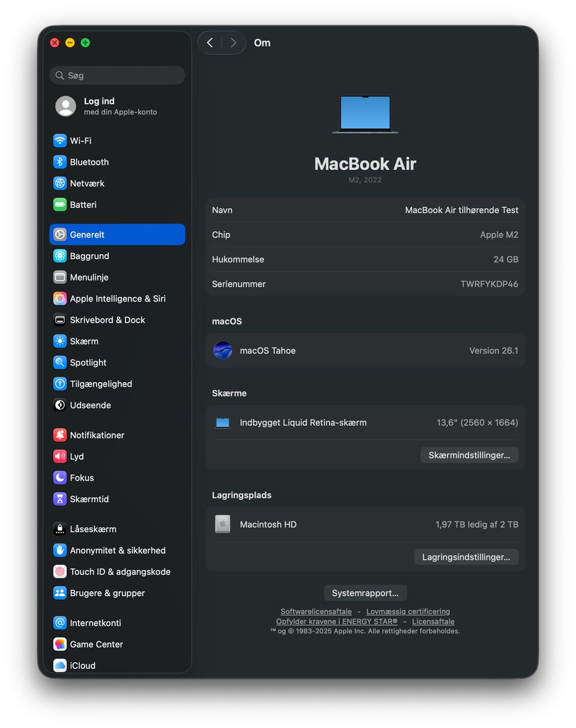Viewport: 576px width, 728px height.
Task: Open Skrivebord & Dock icon
Action: [x=59, y=320]
